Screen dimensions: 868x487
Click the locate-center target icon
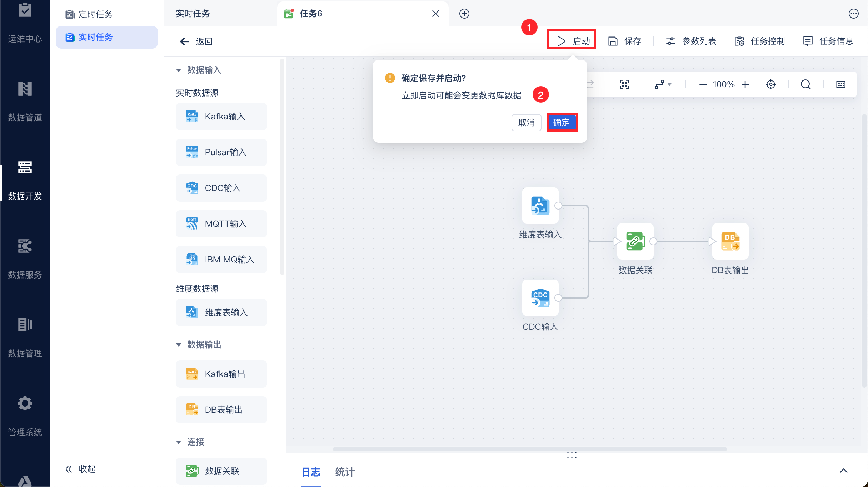tap(770, 84)
